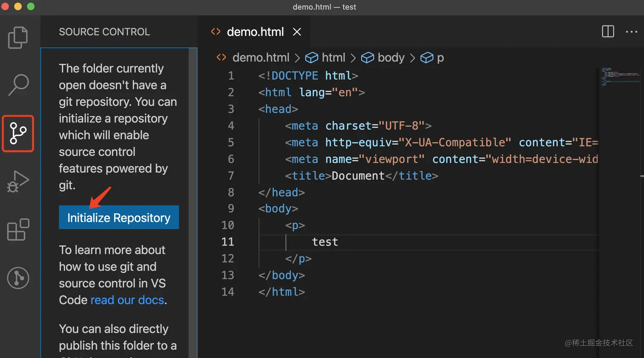
Task: Close the demo.html editor tab
Action: (297, 32)
